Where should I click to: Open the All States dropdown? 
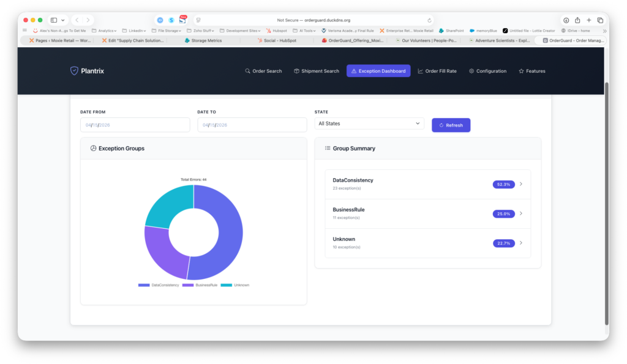[x=369, y=124]
